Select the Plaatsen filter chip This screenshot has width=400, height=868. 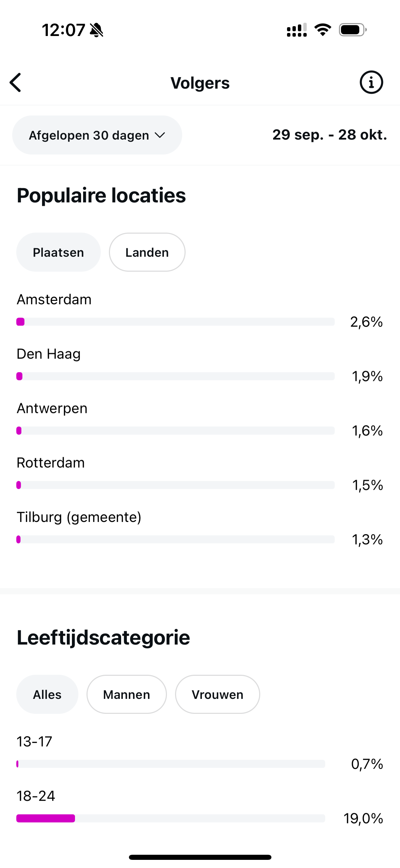[58, 252]
